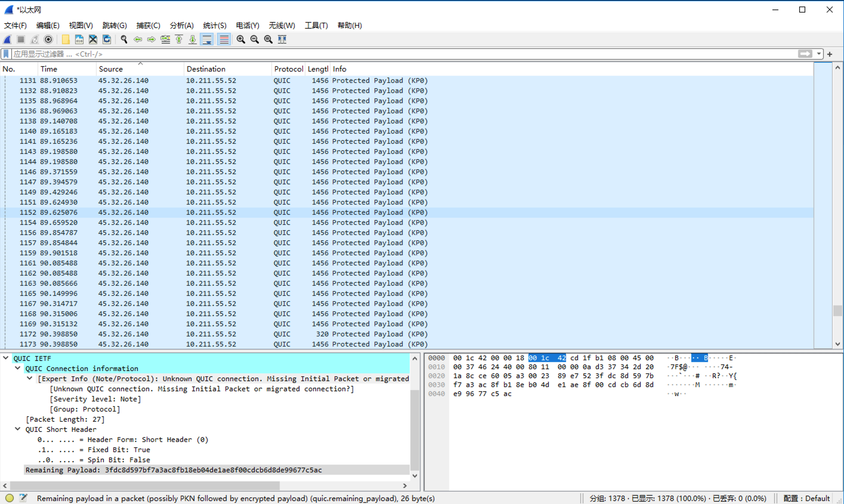This screenshot has width=844, height=504.
Task: Open the display filter history dropdown
Action: point(819,54)
